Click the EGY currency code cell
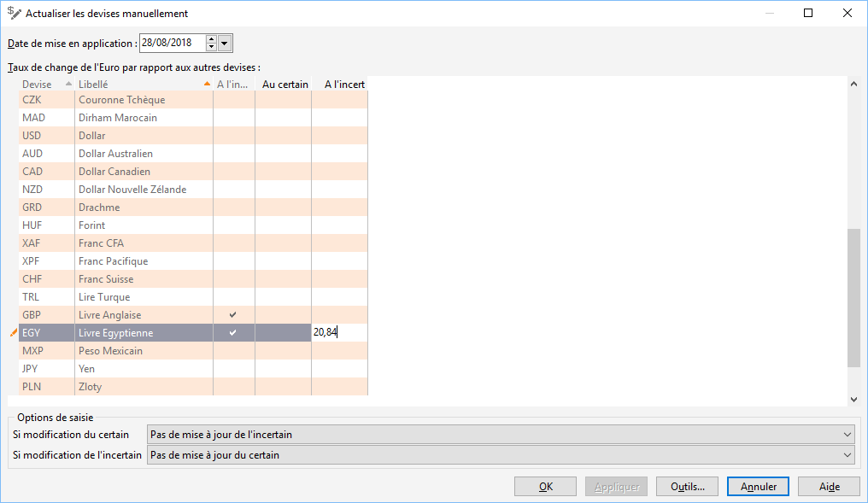 46,332
